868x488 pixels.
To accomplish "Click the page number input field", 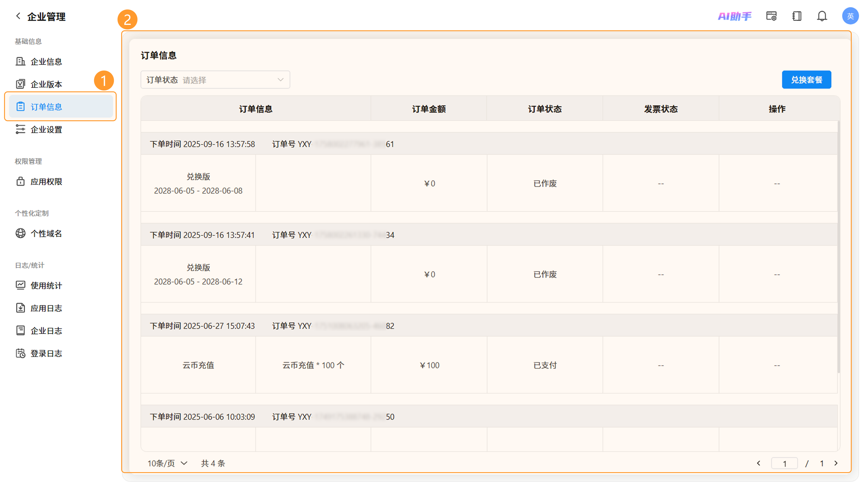I will [784, 463].
